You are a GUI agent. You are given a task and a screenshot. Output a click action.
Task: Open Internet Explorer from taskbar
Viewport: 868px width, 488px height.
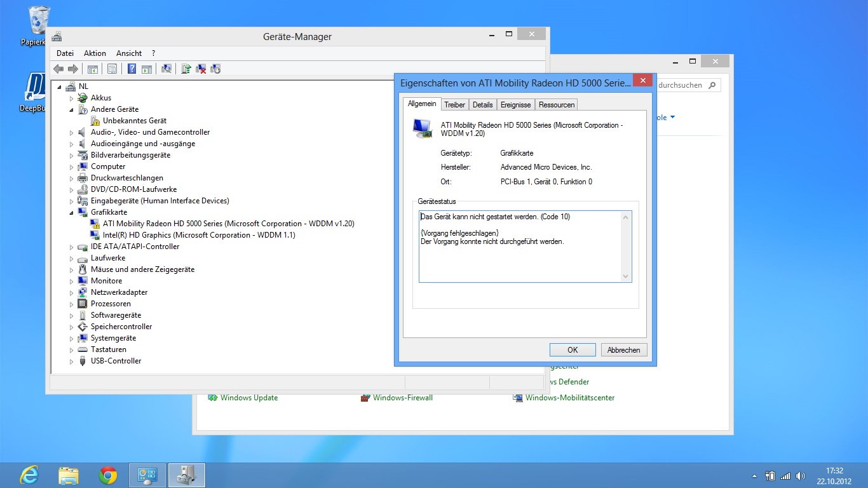(x=29, y=475)
